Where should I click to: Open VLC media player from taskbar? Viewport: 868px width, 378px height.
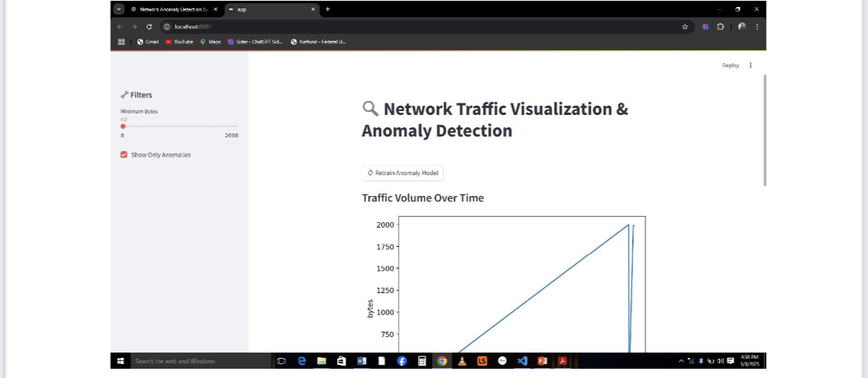point(461,360)
